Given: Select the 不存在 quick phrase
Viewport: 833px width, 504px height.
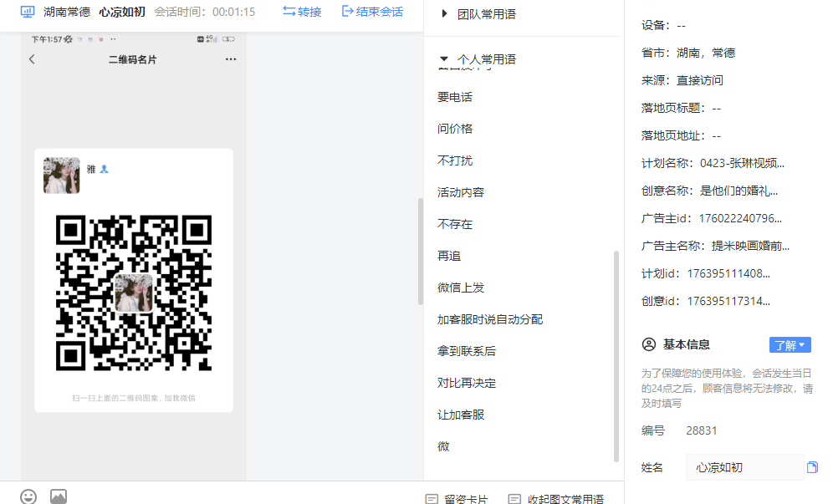Looking at the screenshot, I should tap(455, 224).
